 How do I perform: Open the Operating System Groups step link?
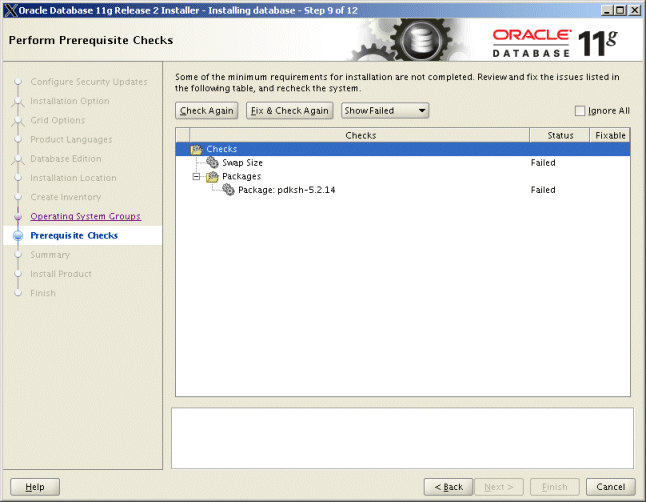85,216
